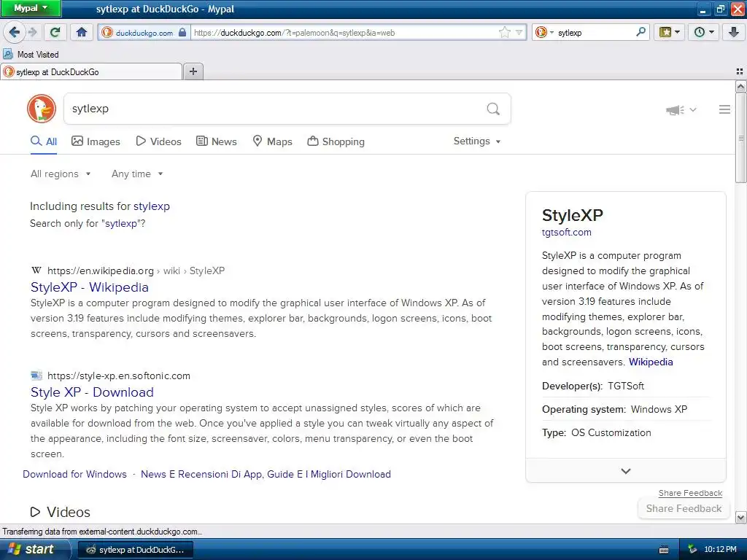Open the All regions filter
Viewport: 747px width, 560px height.
click(x=61, y=174)
